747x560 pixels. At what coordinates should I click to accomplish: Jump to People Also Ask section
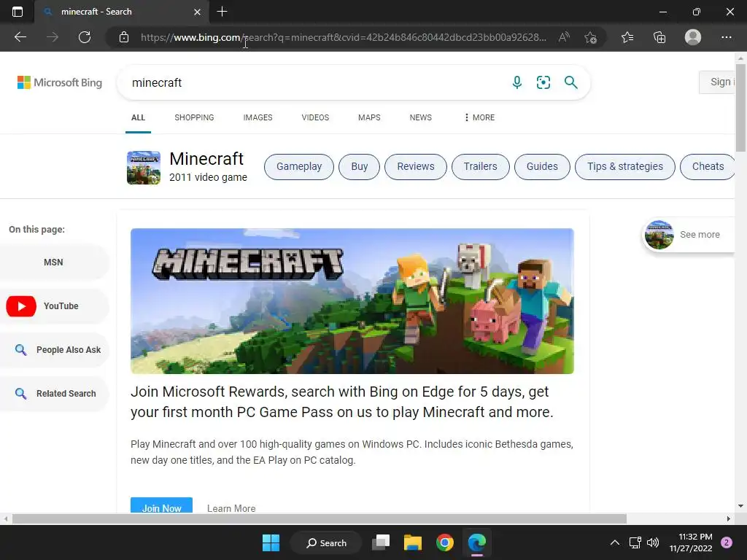[55, 350]
